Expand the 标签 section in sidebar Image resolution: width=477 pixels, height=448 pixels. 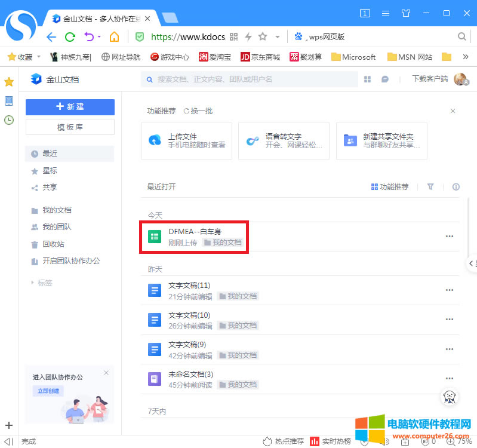click(32, 283)
